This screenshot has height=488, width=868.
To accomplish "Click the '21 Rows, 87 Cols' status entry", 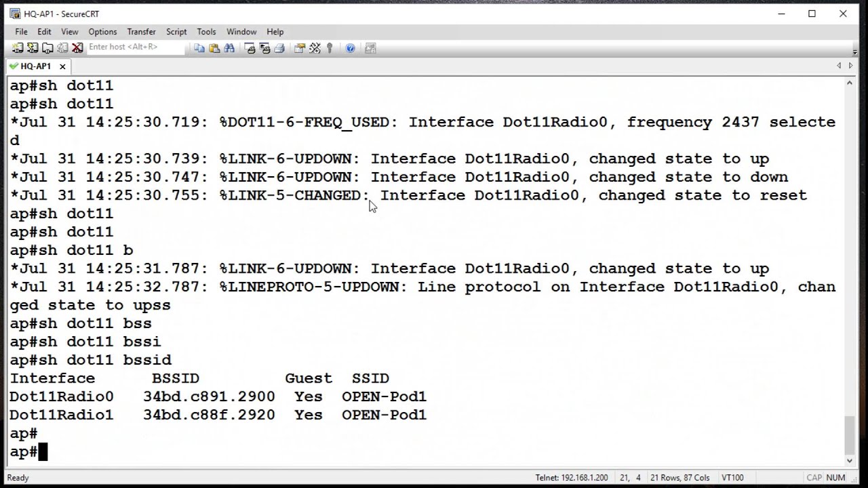I will pos(679,478).
